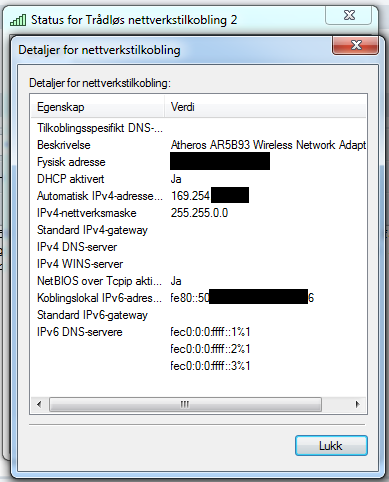Select the IPv4 DNS-server row
The width and height of the screenshot is (389, 482).
[199, 247]
